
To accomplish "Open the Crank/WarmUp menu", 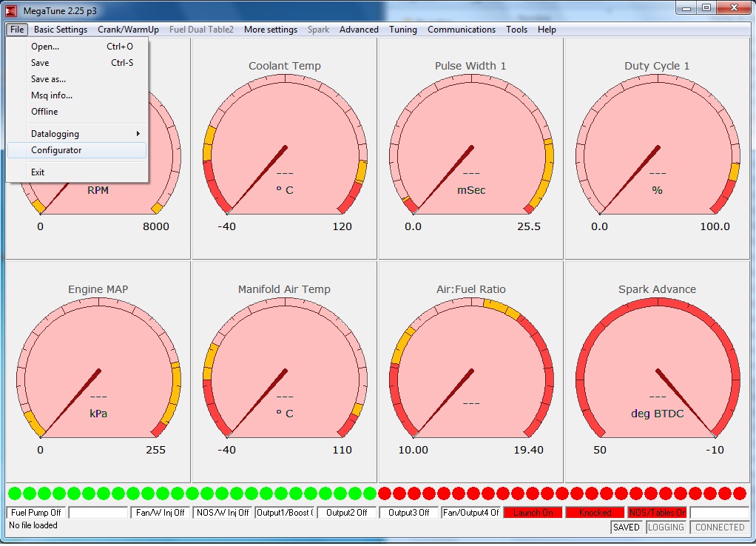I will (x=128, y=30).
